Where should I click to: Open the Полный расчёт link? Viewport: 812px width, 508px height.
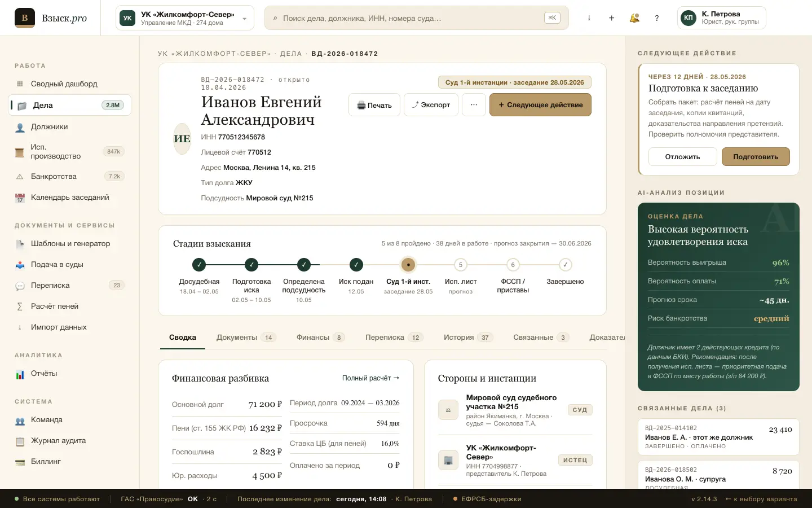[370, 378]
